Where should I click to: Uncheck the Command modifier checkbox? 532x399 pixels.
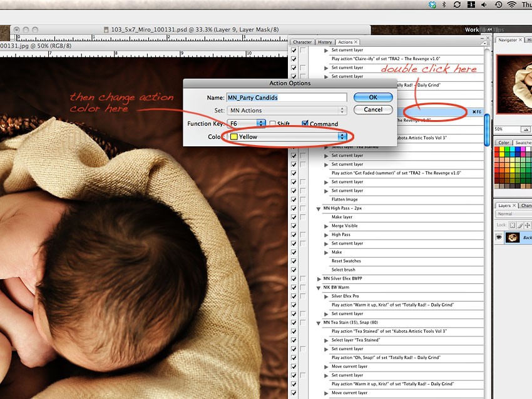point(305,123)
